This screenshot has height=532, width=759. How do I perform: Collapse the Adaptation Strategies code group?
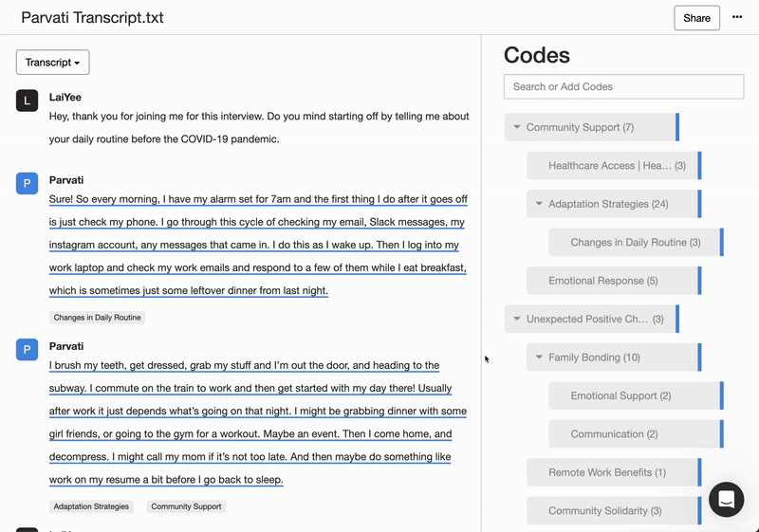(x=539, y=204)
